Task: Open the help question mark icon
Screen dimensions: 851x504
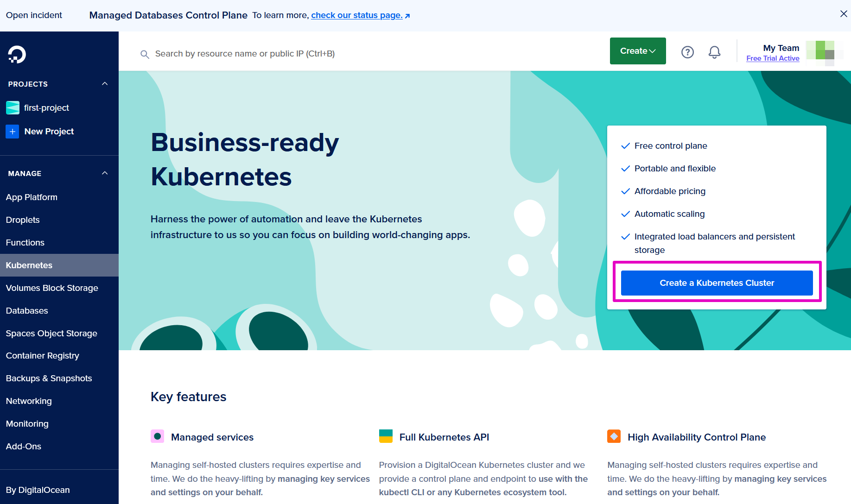Action: [687, 52]
